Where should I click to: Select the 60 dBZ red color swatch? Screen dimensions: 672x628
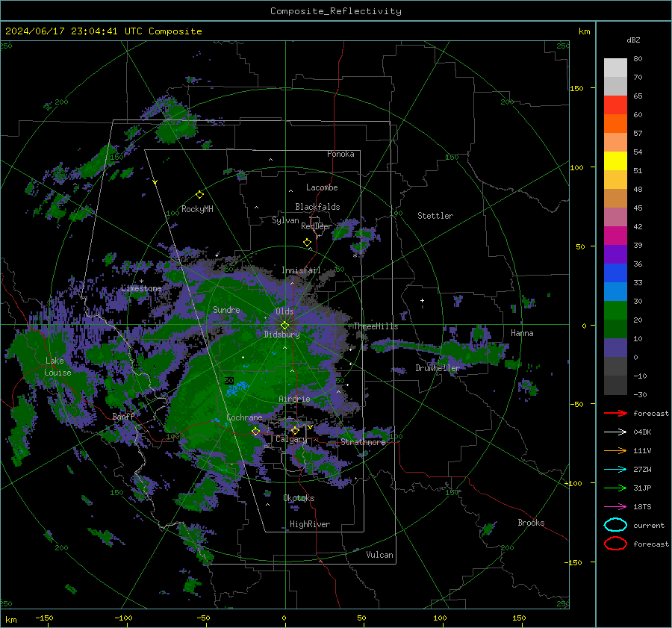615,105
